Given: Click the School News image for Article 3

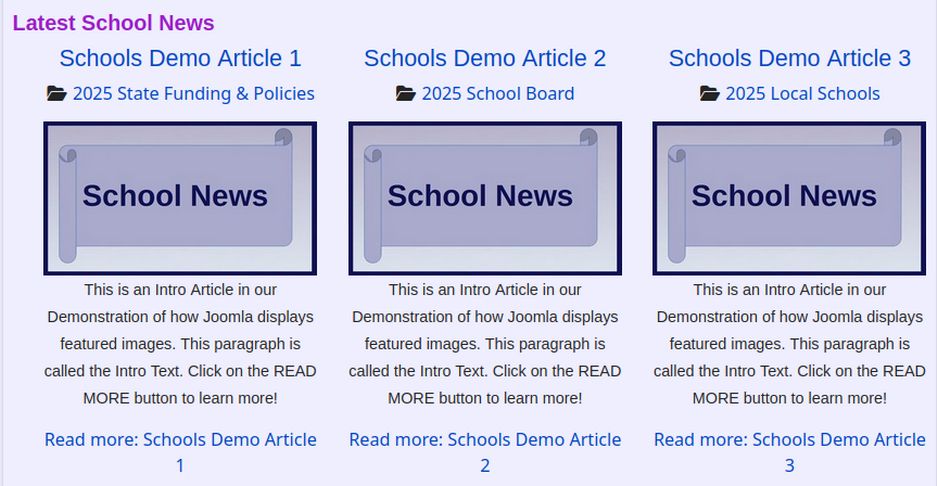Looking at the screenshot, I should coord(789,198).
